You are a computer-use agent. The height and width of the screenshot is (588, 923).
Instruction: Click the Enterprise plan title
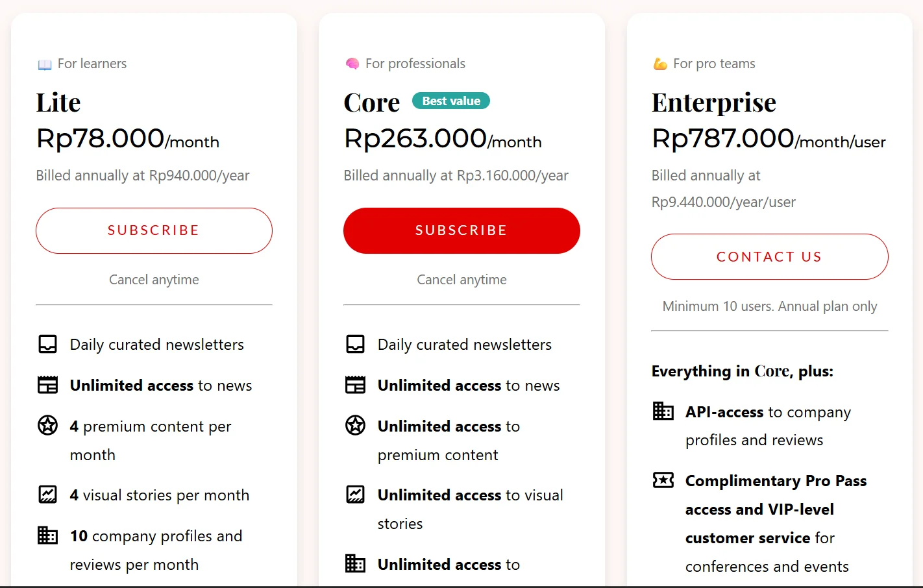click(713, 103)
